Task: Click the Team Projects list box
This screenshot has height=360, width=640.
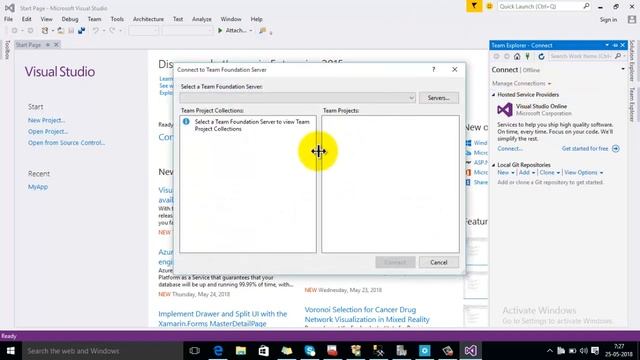Action: 390,184
